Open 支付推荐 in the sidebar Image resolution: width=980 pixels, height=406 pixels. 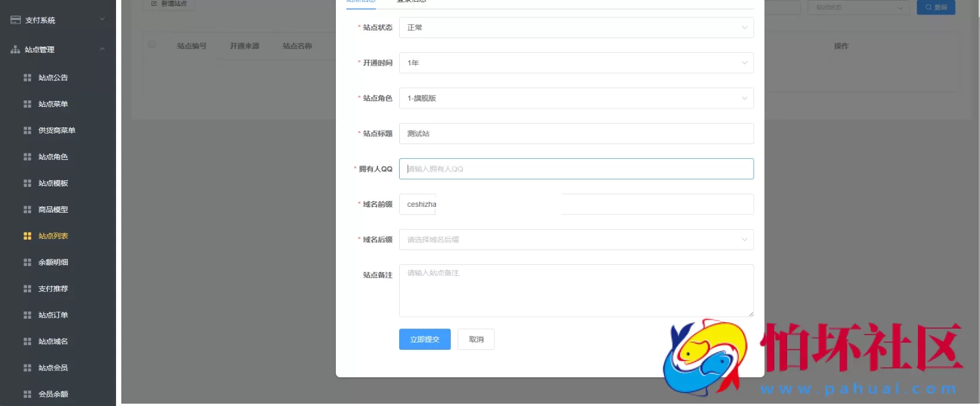click(53, 288)
